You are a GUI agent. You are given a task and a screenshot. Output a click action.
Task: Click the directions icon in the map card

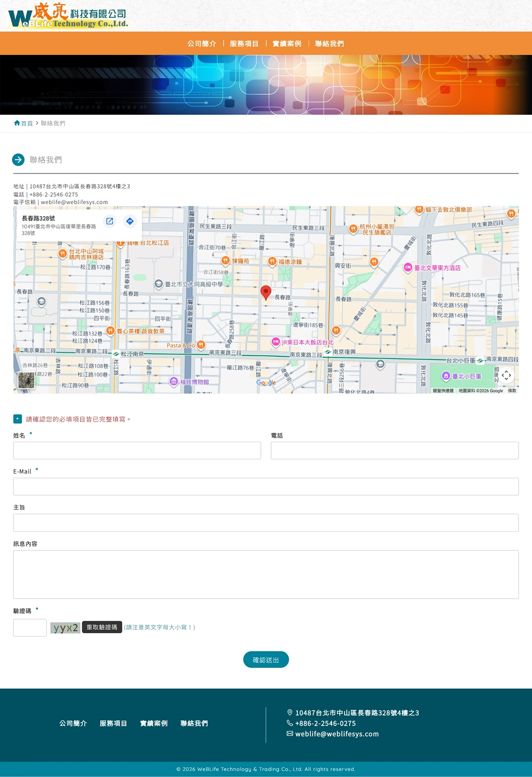click(x=130, y=221)
